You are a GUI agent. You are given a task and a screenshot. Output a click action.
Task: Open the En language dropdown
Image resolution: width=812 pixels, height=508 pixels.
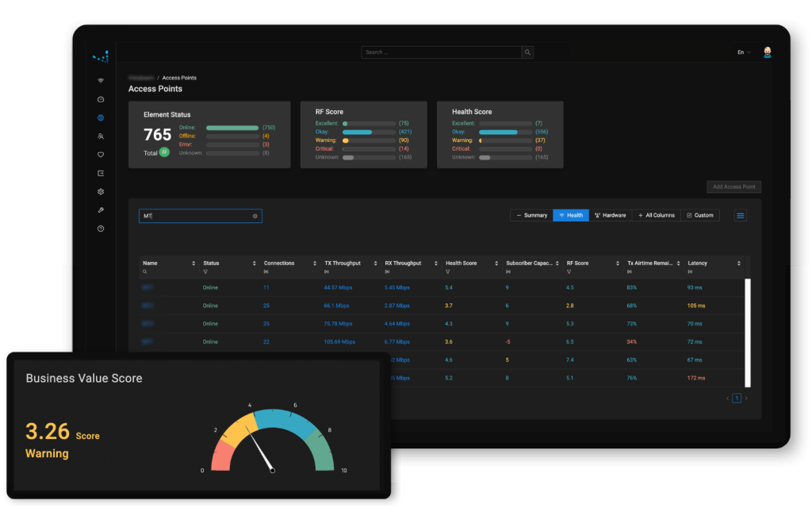tap(743, 52)
